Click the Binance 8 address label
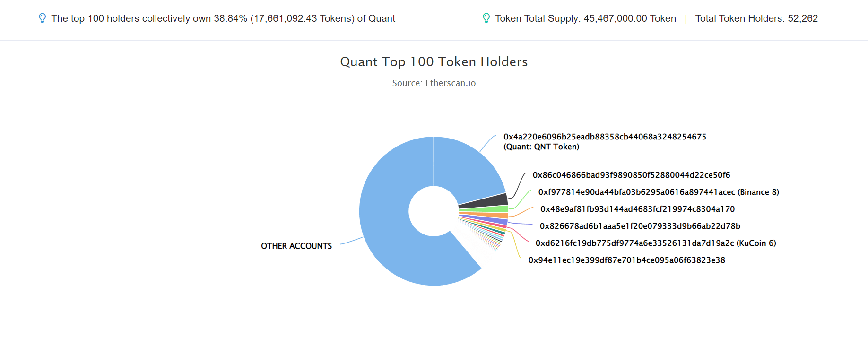This screenshot has width=868, height=338. (659, 192)
